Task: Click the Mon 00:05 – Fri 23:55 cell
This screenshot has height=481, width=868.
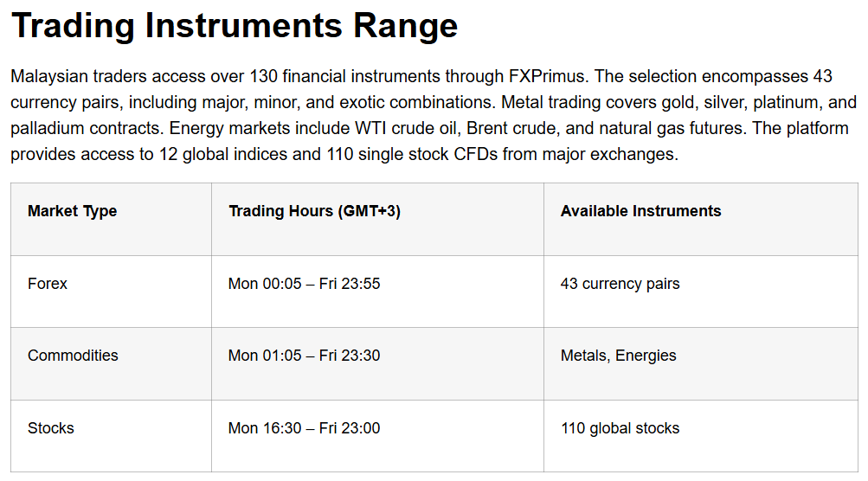Action: tap(304, 284)
